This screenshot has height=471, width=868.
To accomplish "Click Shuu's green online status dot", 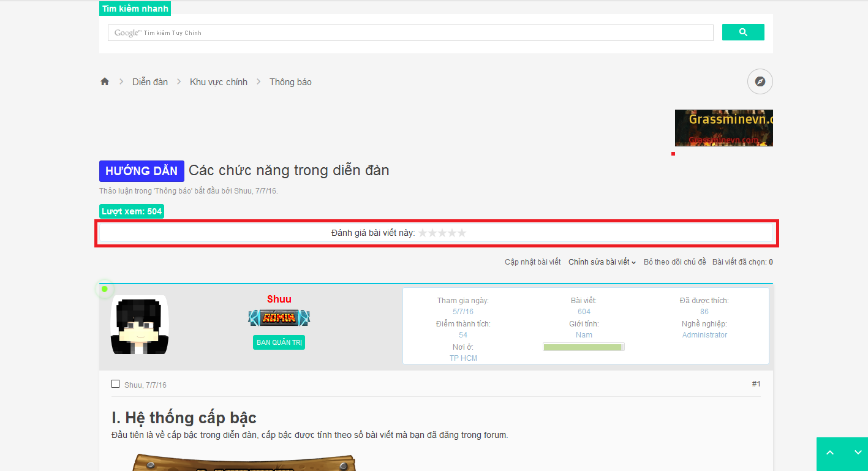I will [x=104, y=289].
